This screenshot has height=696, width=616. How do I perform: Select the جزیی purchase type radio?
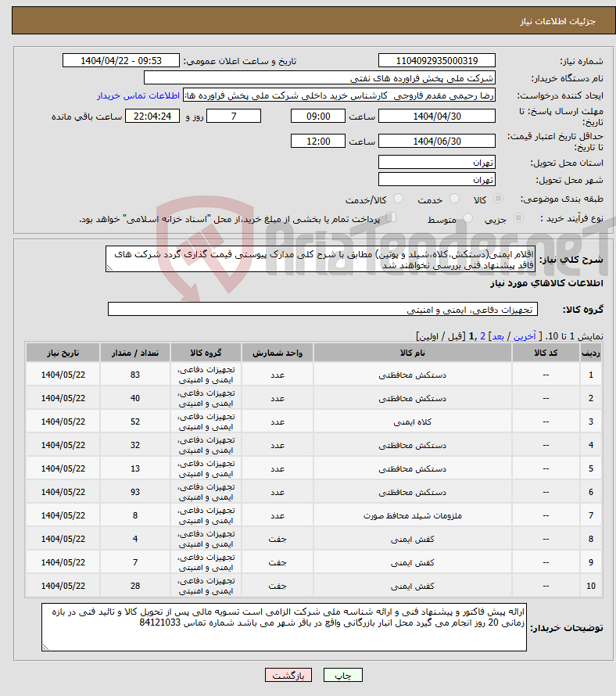[518, 218]
